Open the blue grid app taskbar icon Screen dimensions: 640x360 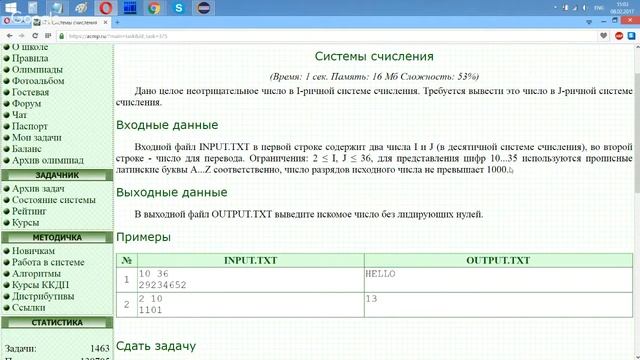click(x=130, y=8)
